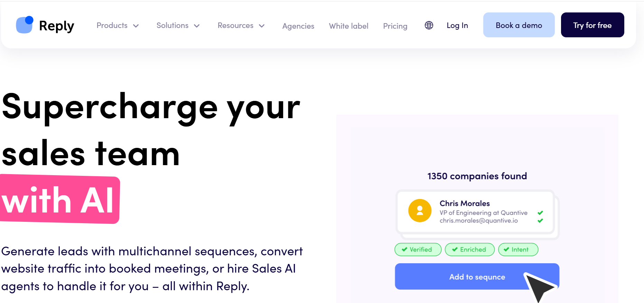Image resolution: width=644 pixels, height=303 pixels.
Task: Click the green check beside email address
Action: 540,221
